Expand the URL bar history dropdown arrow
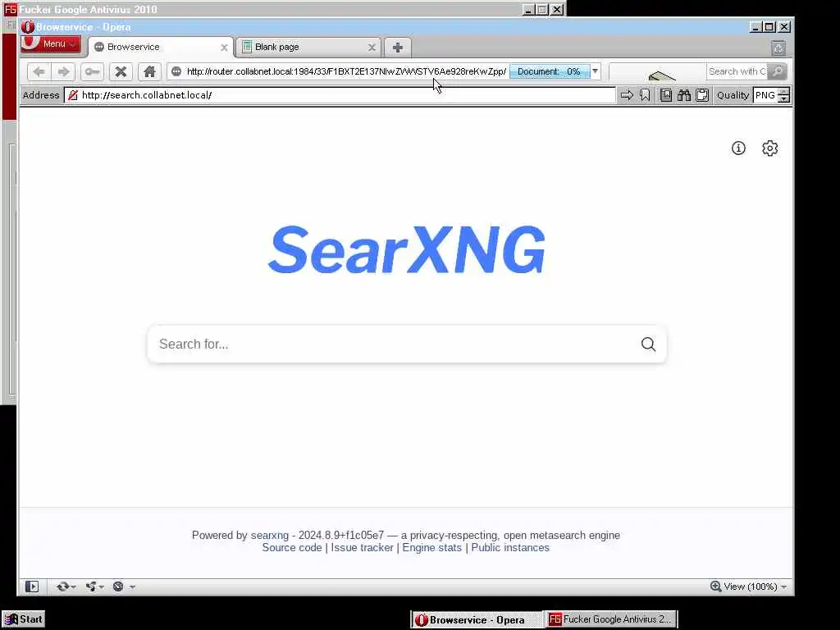Screen dimensions: 840x630 (x=596, y=71)
